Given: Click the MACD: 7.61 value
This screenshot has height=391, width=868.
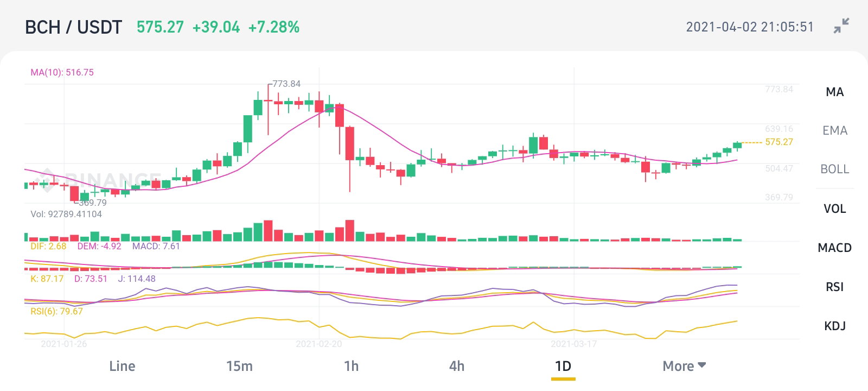Looking at the screenshot, I should pos(156,246).
